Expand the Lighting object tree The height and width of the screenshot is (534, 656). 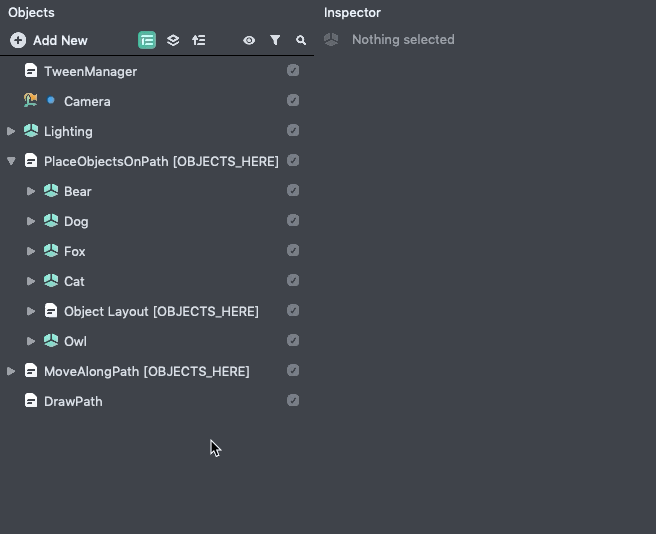pos(11,131)
